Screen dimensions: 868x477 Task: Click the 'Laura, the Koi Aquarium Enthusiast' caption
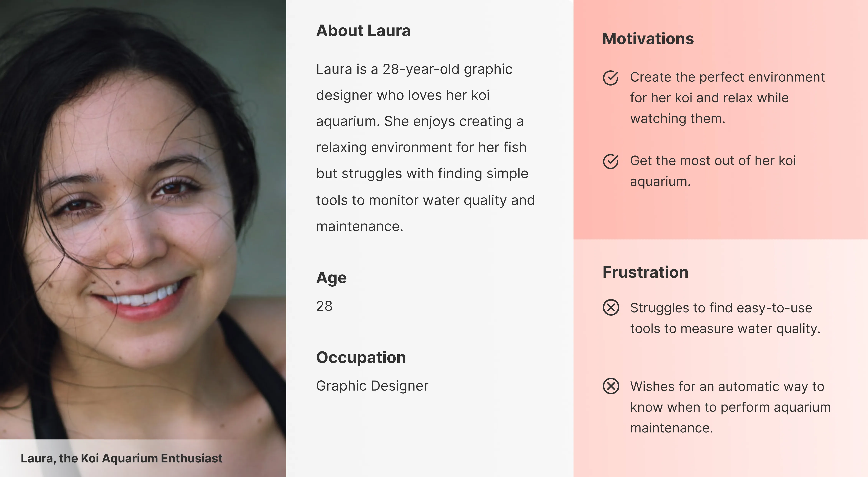[x=121, y=458]
